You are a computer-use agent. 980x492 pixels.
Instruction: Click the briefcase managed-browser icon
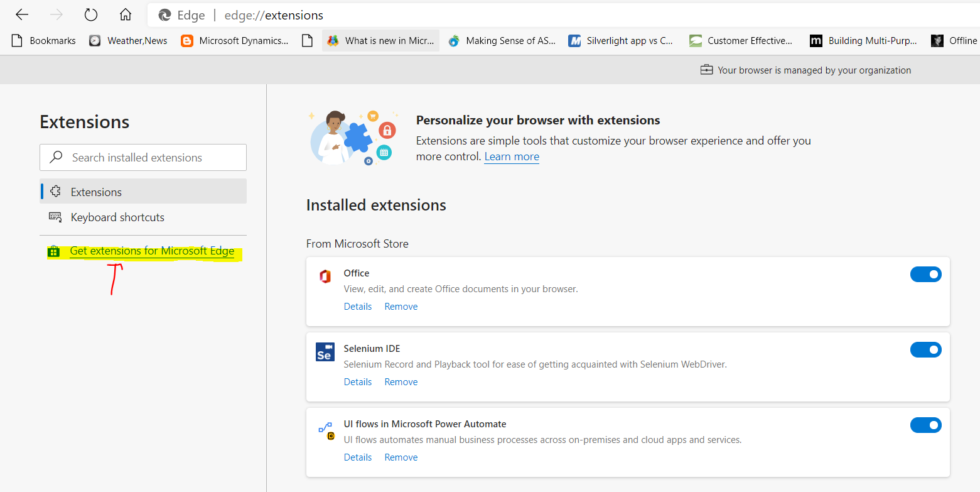706,70
